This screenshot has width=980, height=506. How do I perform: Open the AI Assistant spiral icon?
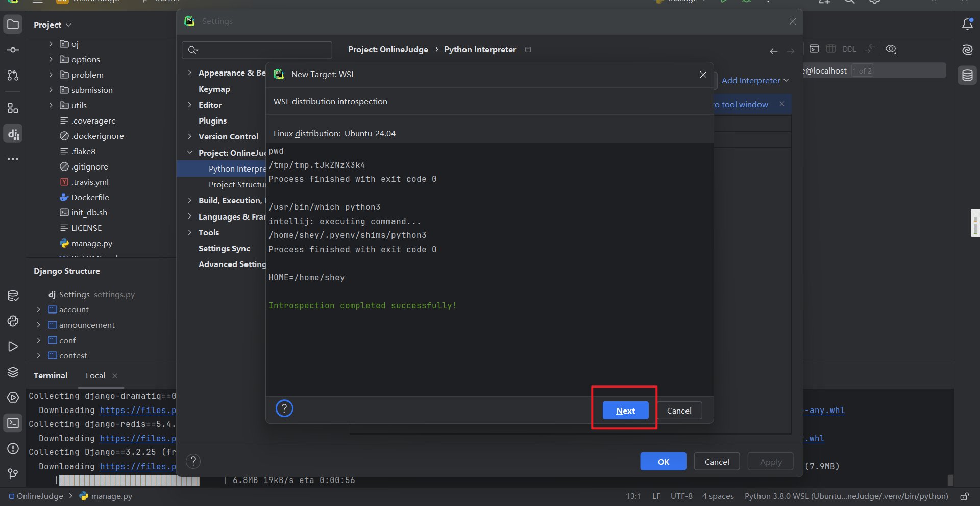pos(967,50)
